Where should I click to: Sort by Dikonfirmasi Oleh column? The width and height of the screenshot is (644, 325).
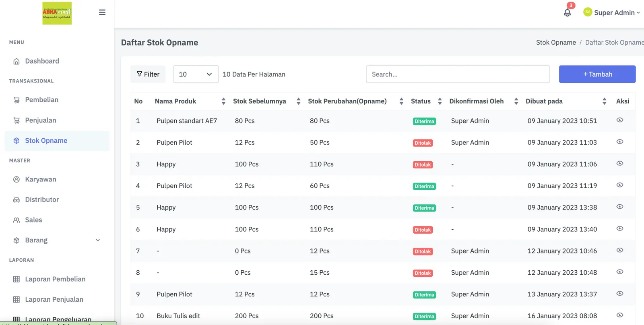click(x=516, y=101)
